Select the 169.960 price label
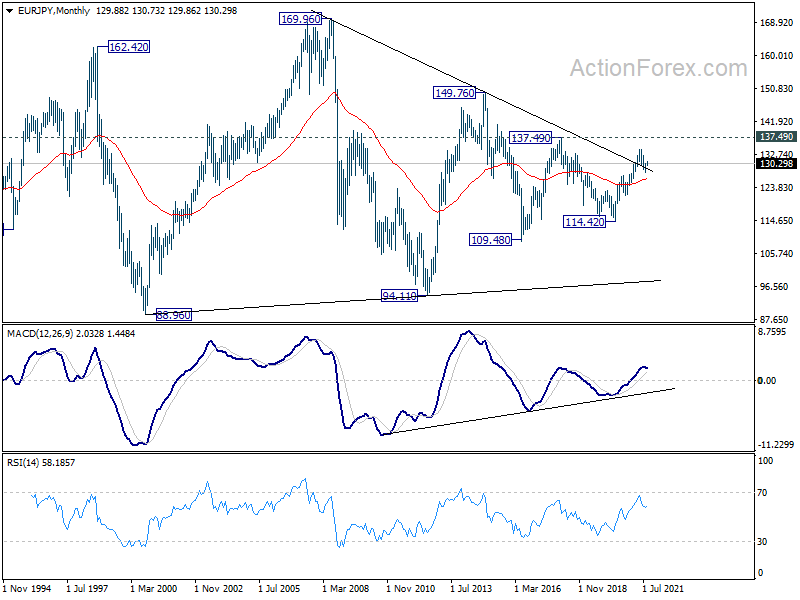This screenshot has height=600, width=800. coord(301,19)
